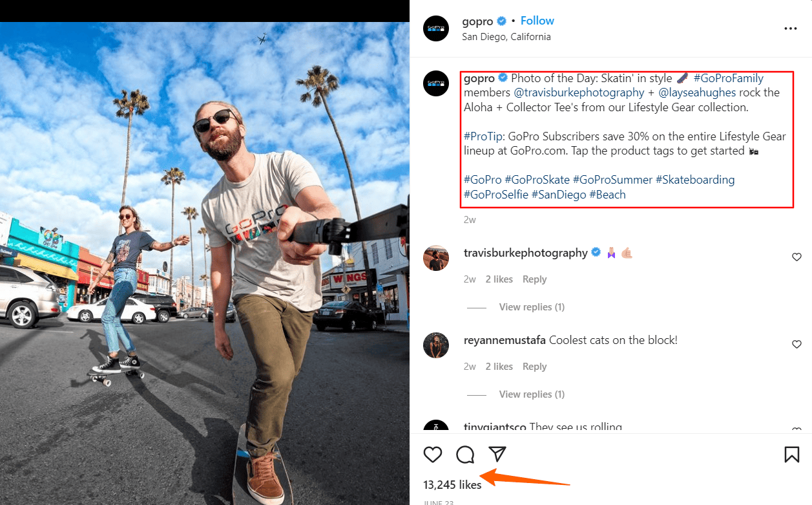
Task: Click the verified badge on travisburkephotography's comment
Action: [x=596, y=252]
